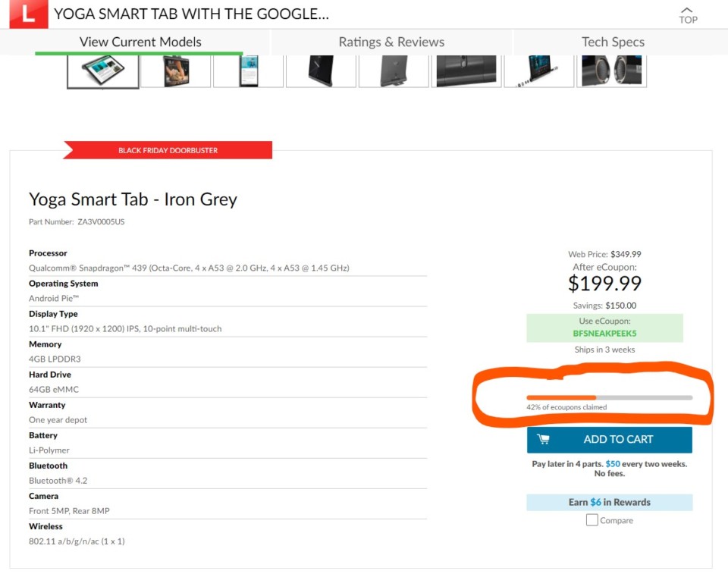728x574 pixels.
Task: Click the Yoga Smart Tab - Iron Grey title
Action: pyautogui.click(x=133, y=199)
